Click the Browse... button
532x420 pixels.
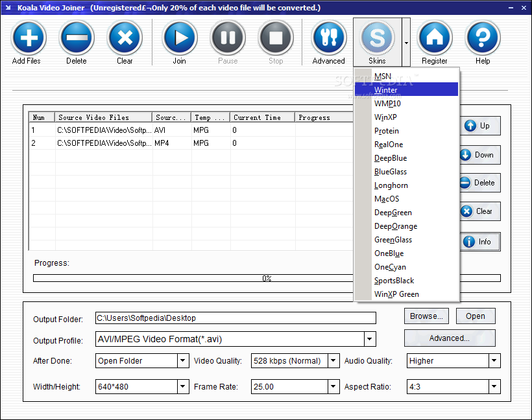(426, 316)
